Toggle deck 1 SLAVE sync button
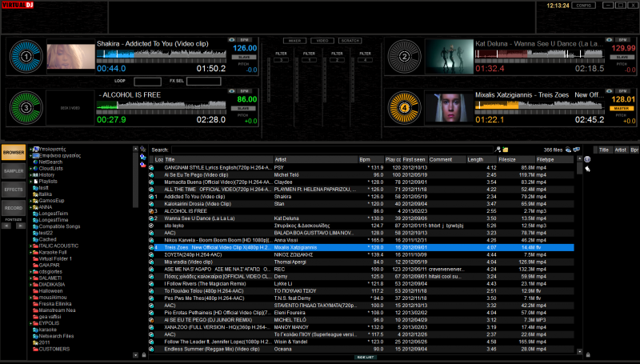The image size is (640, 364). (244, 57)
